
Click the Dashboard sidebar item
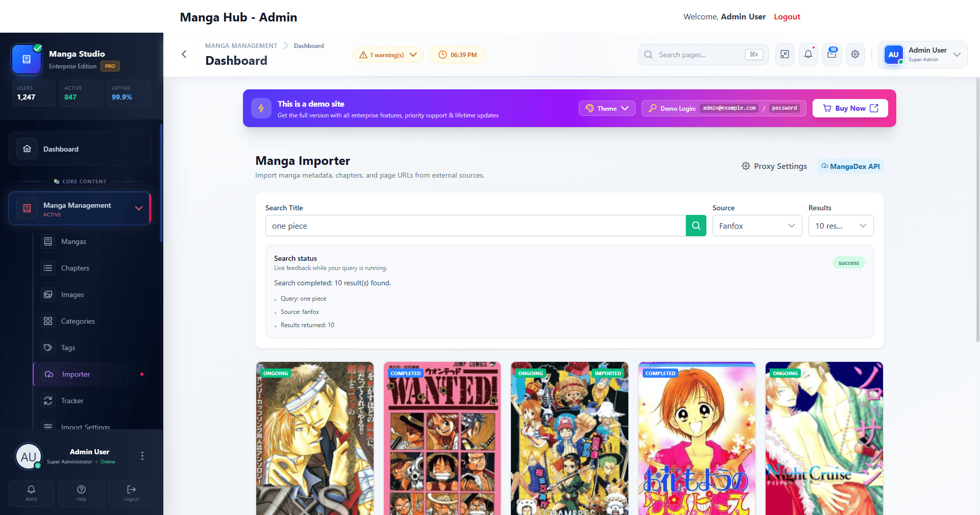tap(80, 149)
